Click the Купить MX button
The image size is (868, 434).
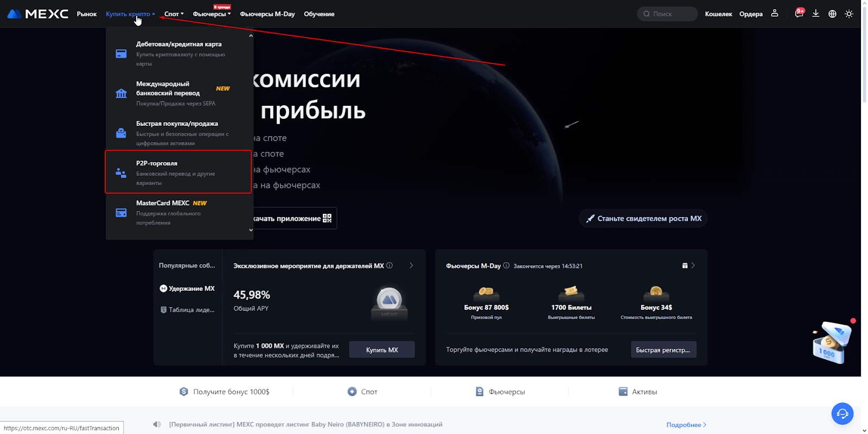click(382, 350)
